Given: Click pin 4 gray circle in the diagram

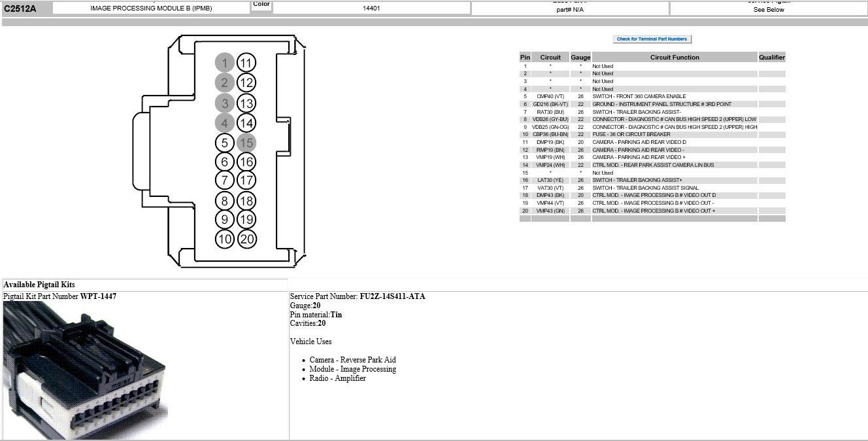Looking at the screenshot, I should (225, 122).
